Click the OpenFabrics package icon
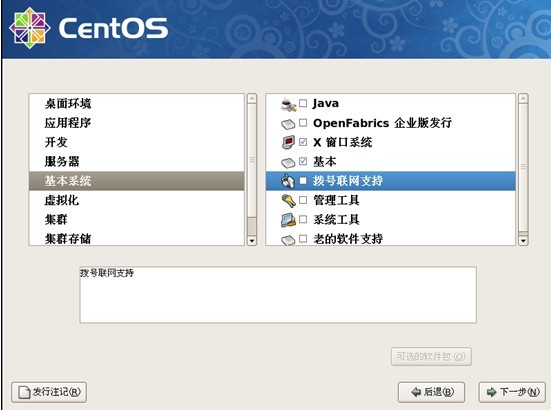The height and width of the screenshot is (410, 551). tap(288, 124)
